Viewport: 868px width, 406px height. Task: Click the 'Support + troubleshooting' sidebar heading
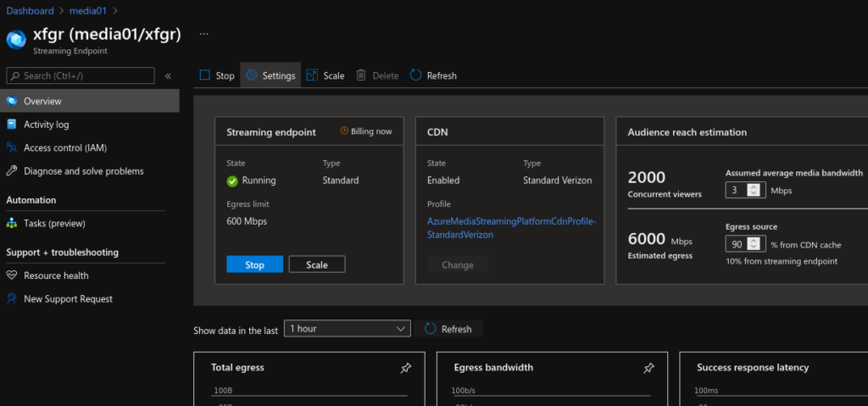63,252
